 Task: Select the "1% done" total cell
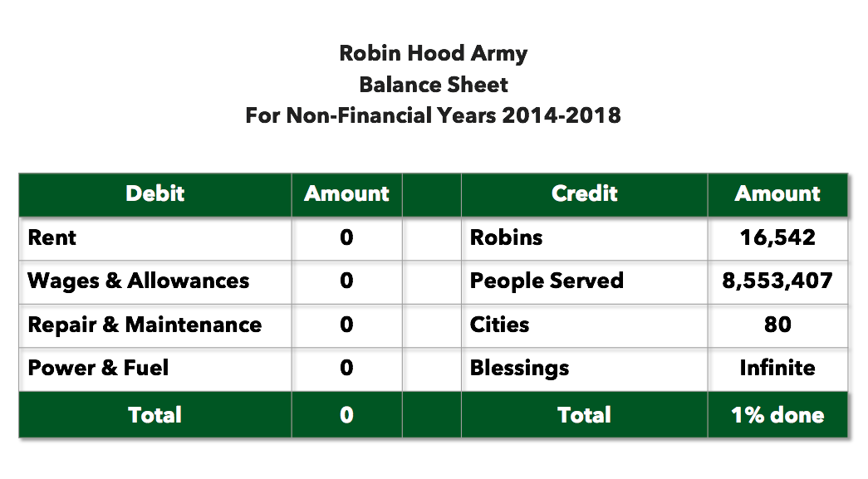point(777,415)
